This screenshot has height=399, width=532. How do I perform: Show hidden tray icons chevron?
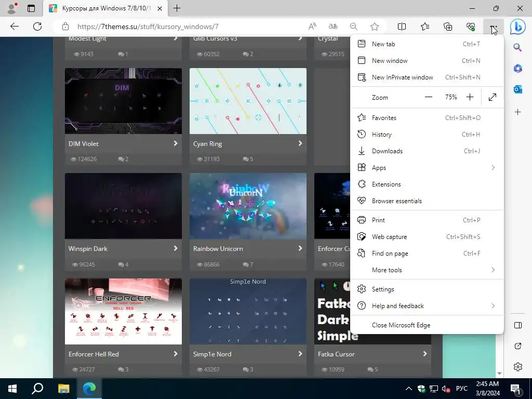(x=409, y=389)
